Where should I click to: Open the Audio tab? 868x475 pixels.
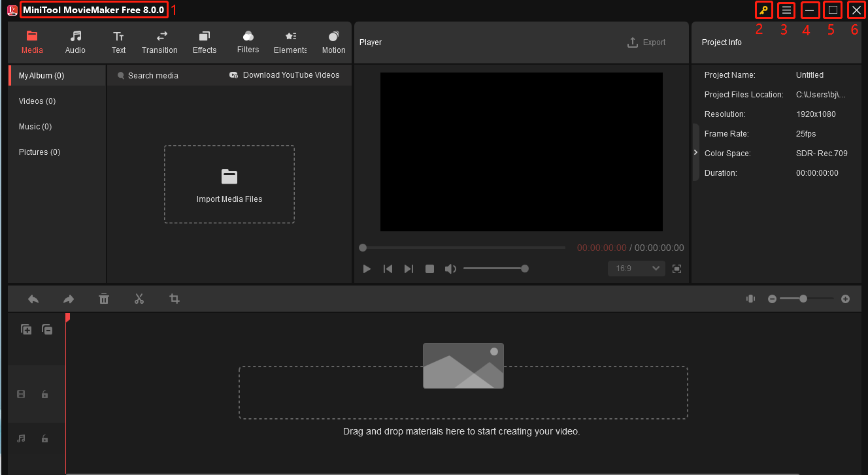75,42
